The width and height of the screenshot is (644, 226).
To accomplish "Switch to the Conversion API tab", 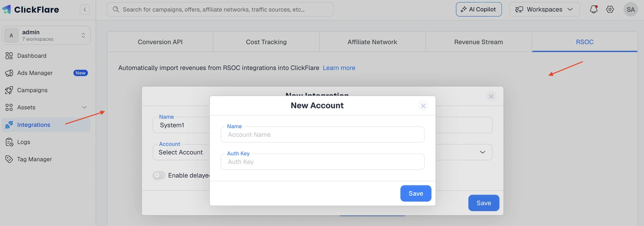I will coord(160,42).
